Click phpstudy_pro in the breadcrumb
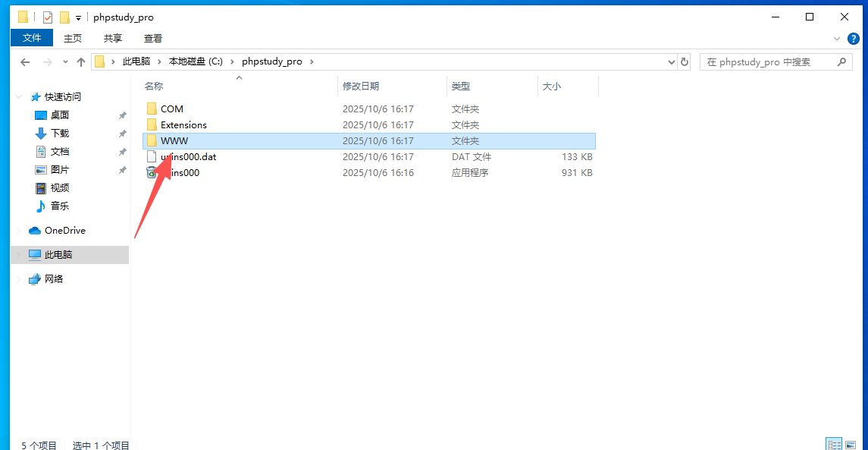This screenshot has width=868, height=450. 272,61
